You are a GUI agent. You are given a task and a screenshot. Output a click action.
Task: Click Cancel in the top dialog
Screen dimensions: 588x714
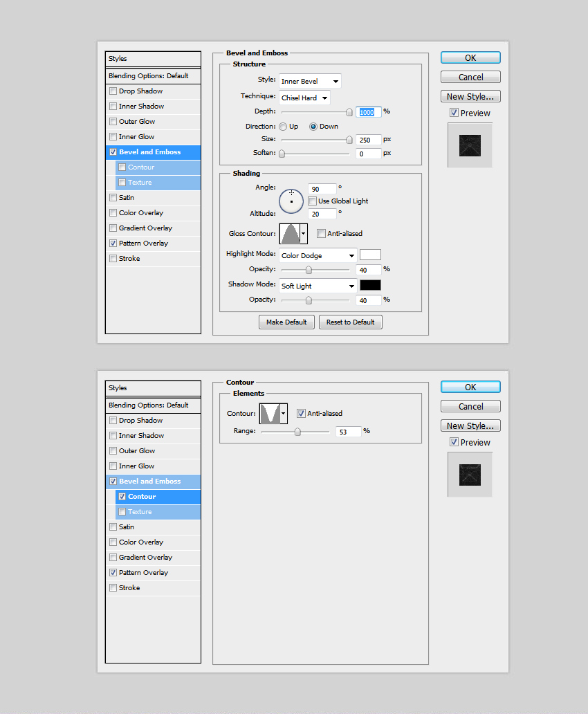click(470, 77)
